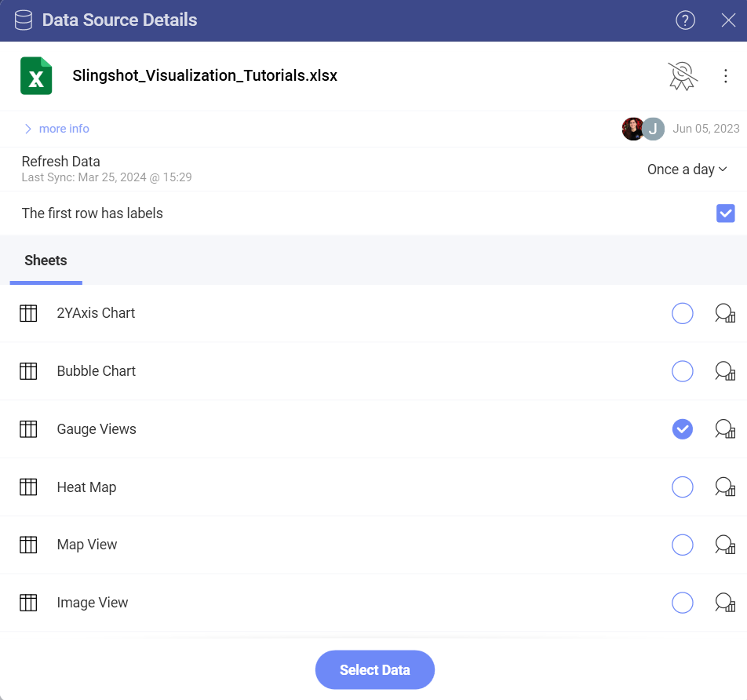Screen dimensions: 747x700
Task: Click the Image View table icon
Action: 28,603
